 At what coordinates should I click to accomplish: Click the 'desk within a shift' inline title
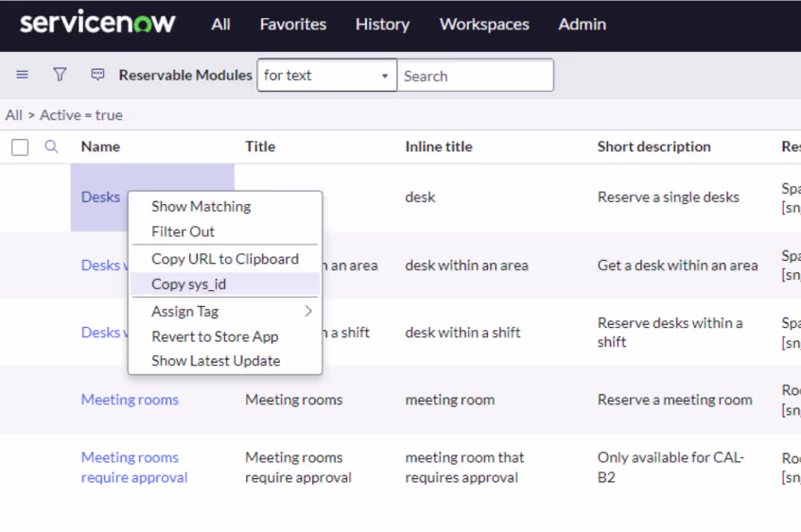[x=462, y=333]
